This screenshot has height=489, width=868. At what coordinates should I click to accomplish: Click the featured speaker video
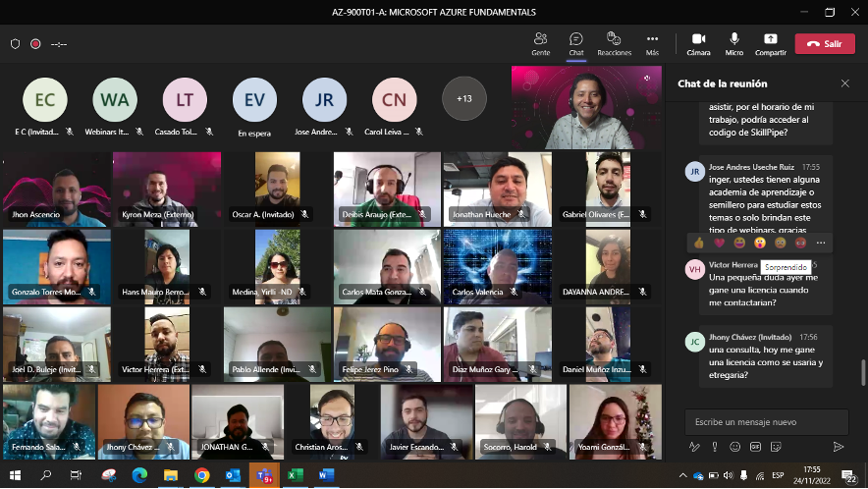coord(586,107)
